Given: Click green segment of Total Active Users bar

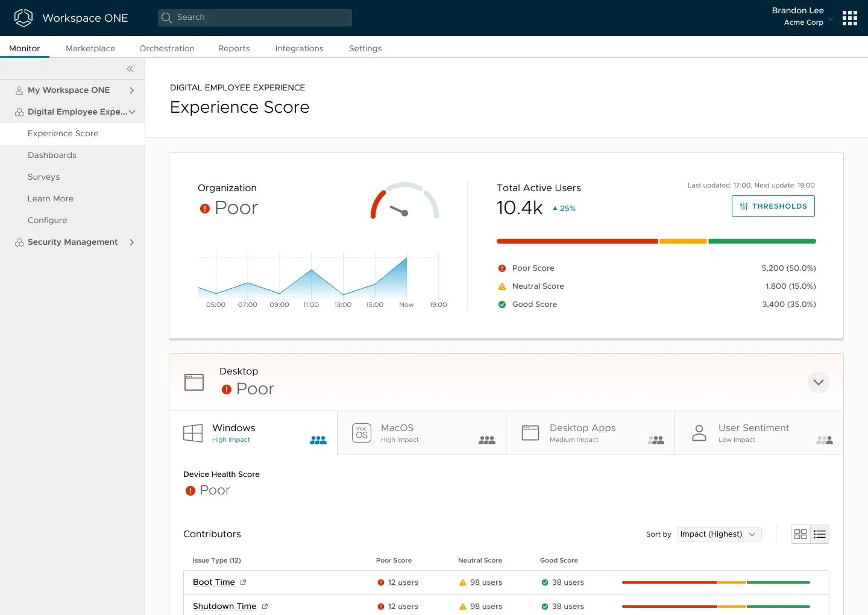Looking at the screenshot, I should (763, 241).
